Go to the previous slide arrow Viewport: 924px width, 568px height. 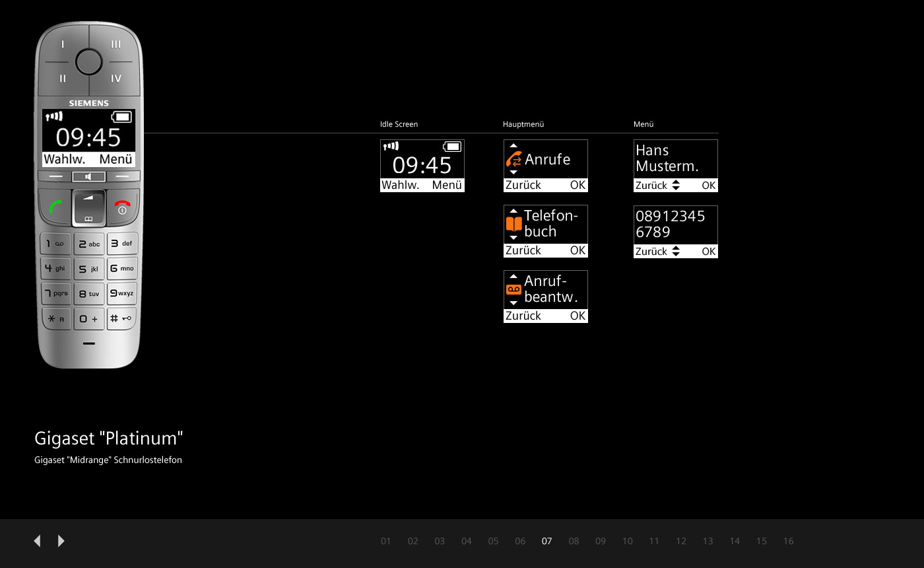[38, 541]
